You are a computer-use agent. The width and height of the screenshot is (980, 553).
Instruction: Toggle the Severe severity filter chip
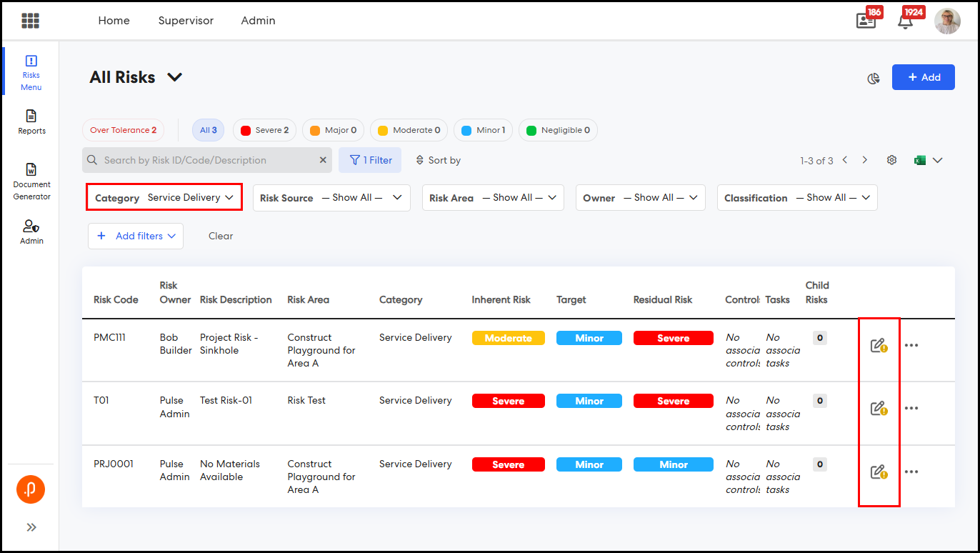[x=264, y=130]
